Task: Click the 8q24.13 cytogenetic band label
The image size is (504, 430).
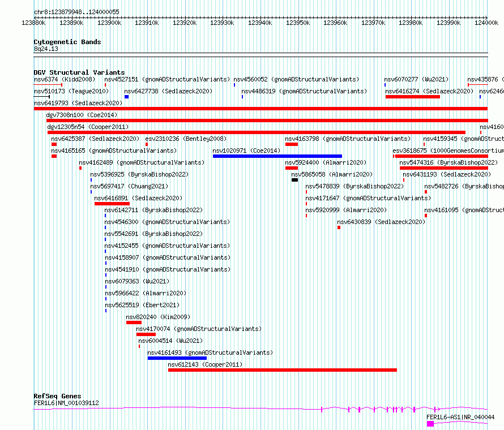Action: [x=46, y=49]
